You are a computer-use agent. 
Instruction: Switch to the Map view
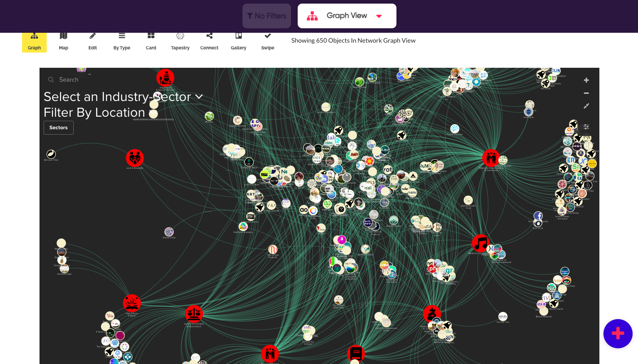pos(63,41)
